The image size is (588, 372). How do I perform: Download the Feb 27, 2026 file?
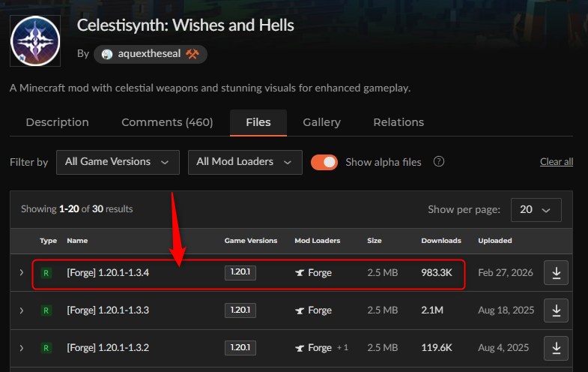coord(556,273)
